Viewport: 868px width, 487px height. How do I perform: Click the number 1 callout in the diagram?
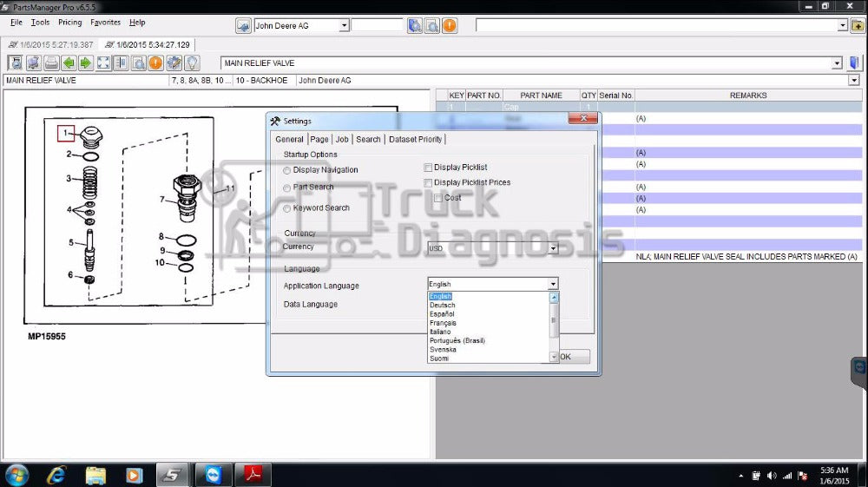tap(67, 133)
